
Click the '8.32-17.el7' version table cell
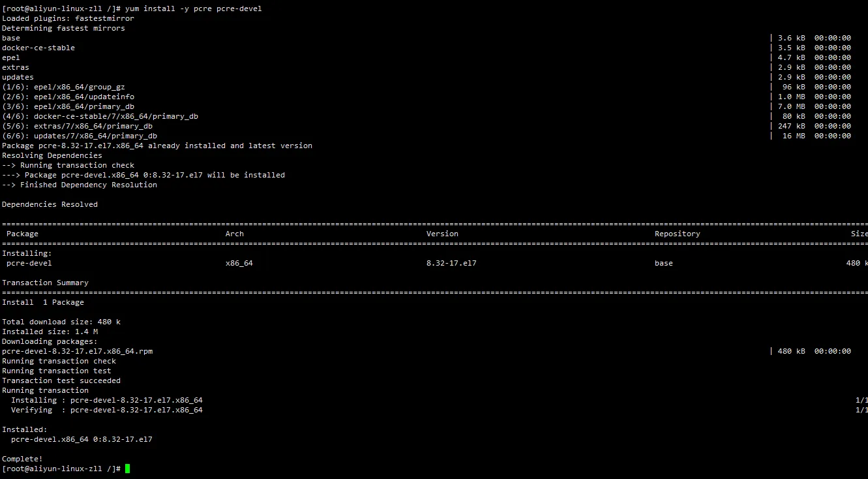tap(451, 263)
